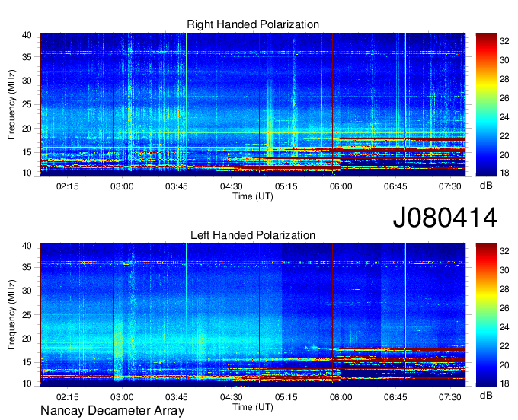The image size is (518, 420).
Task: Click the 30 MHz tick on the left-handed plot
Action: tap(27, 291)
